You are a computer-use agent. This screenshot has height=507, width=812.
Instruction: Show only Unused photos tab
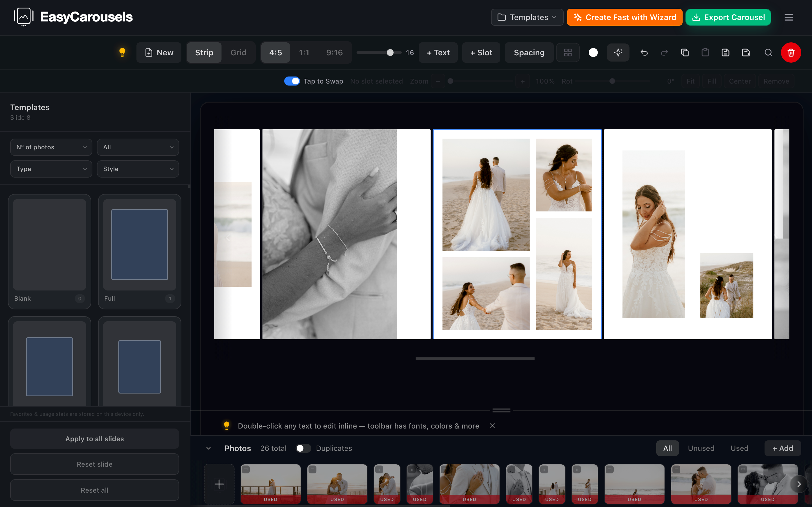(701, 448)
